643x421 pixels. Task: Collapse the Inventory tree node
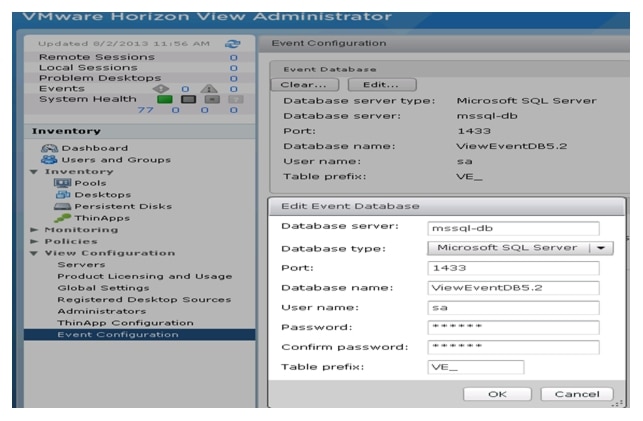[x=34, y=172]
